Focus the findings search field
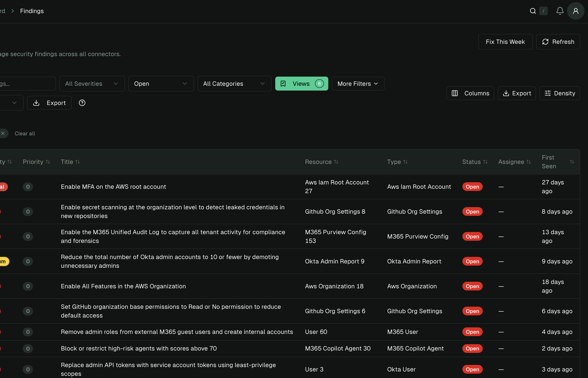Screen dimensions: 588x378 (27, 84)
